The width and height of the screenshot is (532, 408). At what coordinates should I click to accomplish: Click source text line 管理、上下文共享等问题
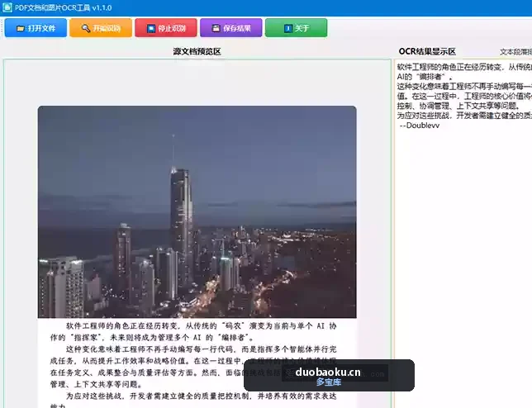click(x=97, y=384)
